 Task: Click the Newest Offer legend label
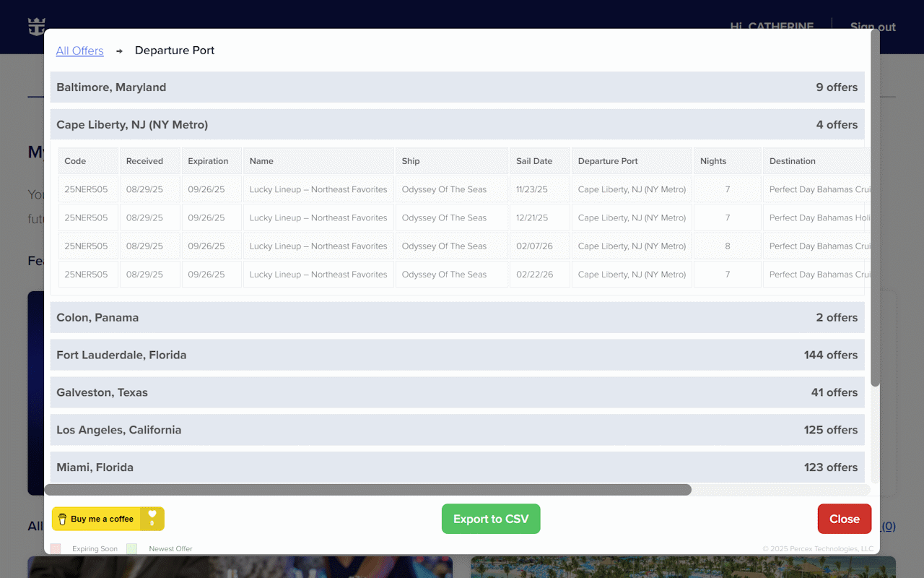[x=170, y=549]
